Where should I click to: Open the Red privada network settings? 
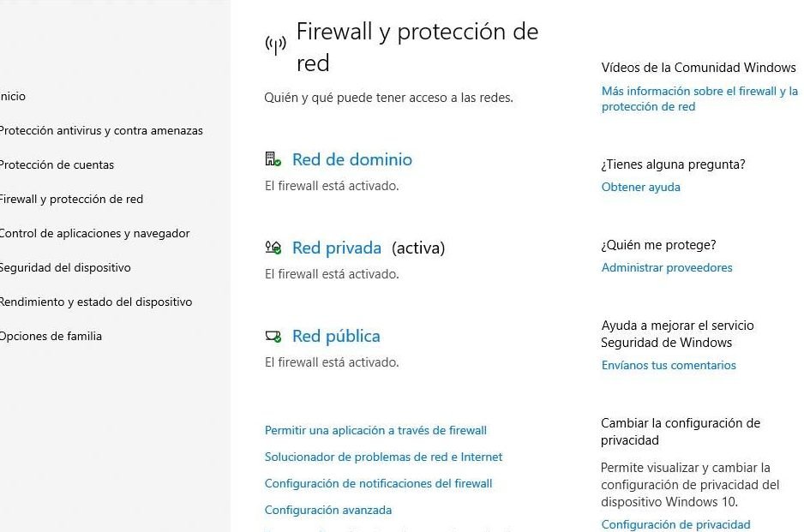(336, 248)
